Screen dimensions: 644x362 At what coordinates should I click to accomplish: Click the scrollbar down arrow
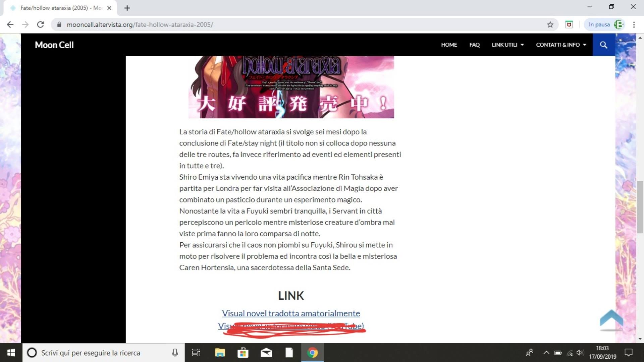[640, 339]
